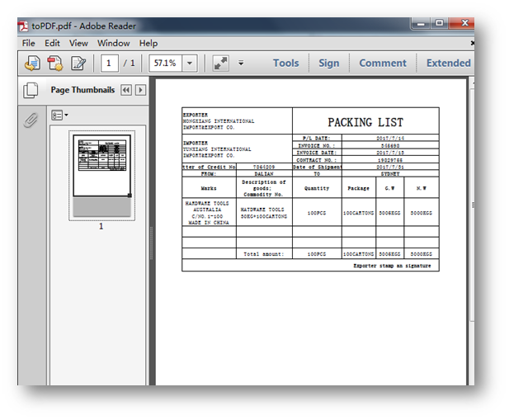Open the View menu
The width and height of the screenshot is (509, 420).
pos(78,43)
